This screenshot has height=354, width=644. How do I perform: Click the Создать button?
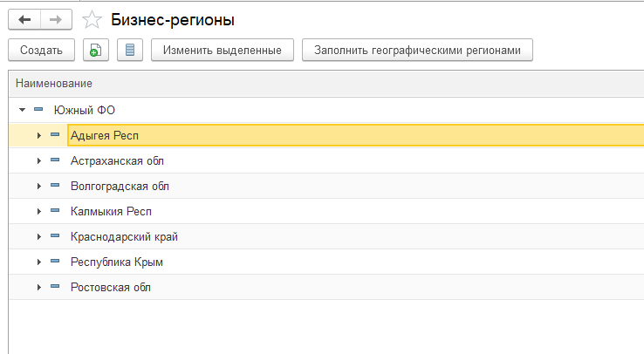42,50
